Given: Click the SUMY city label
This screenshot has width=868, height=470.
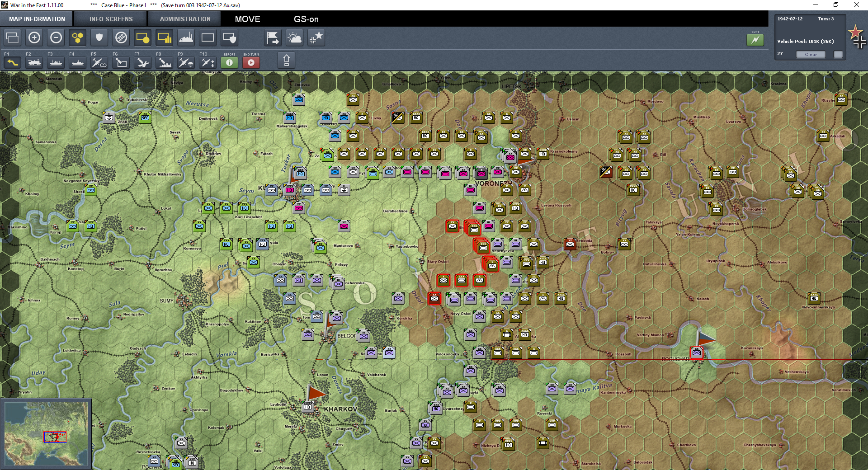Looking at the screenshot, I should pos(166,301).
